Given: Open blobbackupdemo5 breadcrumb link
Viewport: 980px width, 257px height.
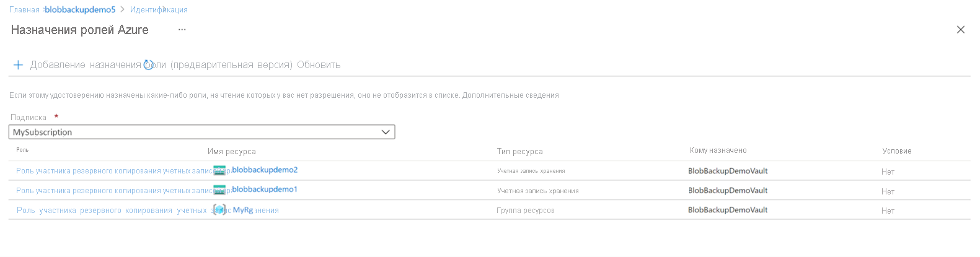Looking at the screenshot, I should (80, 10).
